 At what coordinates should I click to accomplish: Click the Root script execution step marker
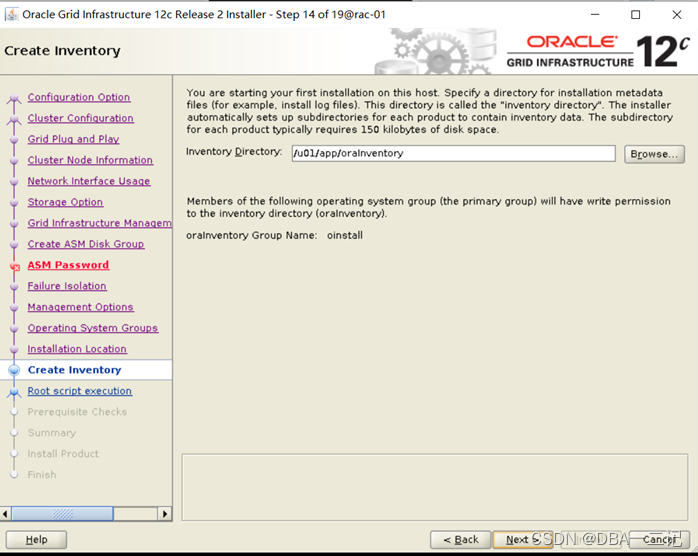(14, 392)
